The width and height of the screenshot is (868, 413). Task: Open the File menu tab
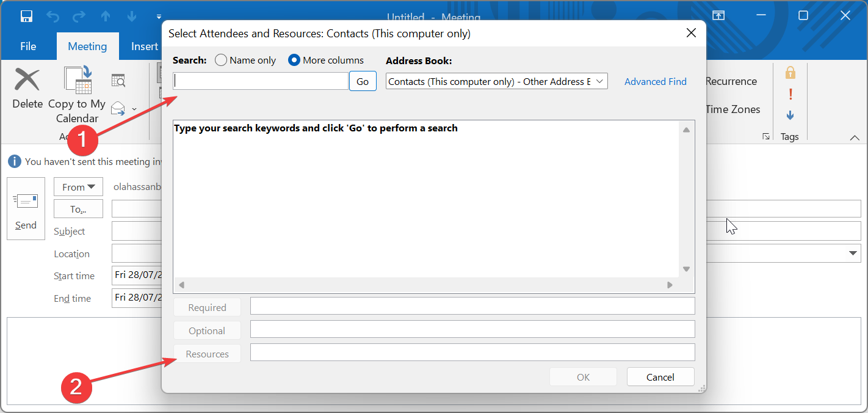tap(28, 46)
